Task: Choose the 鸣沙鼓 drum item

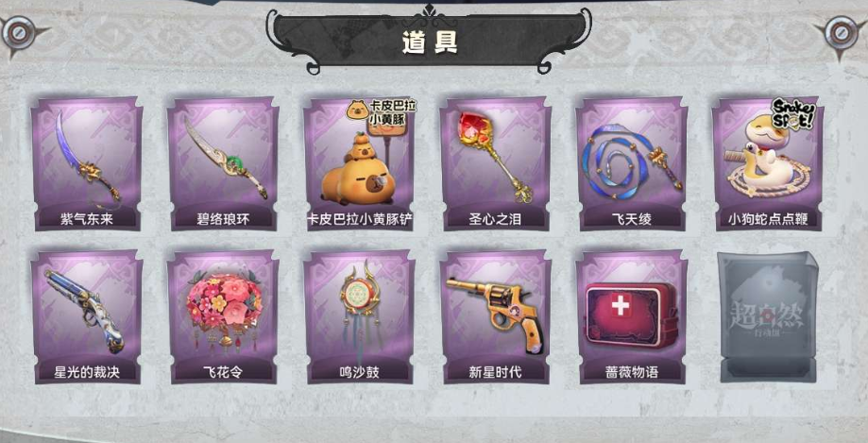Action: pos(359,316)
